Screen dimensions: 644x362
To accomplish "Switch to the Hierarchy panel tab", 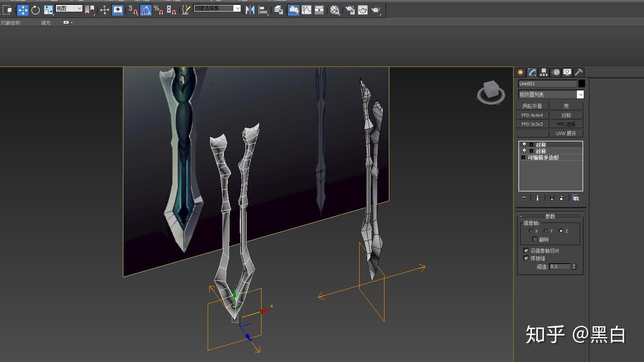I will tap(544, 72).
